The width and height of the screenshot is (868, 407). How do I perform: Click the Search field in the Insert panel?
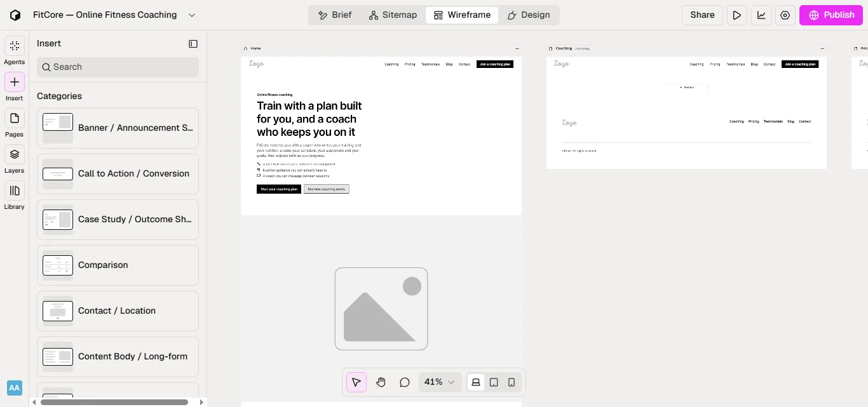click(118, 67)
